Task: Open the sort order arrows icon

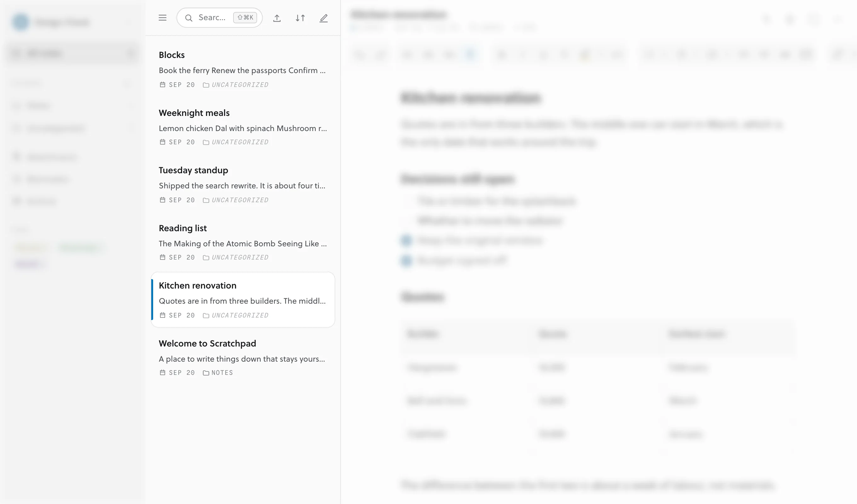Action: [300, 18]
